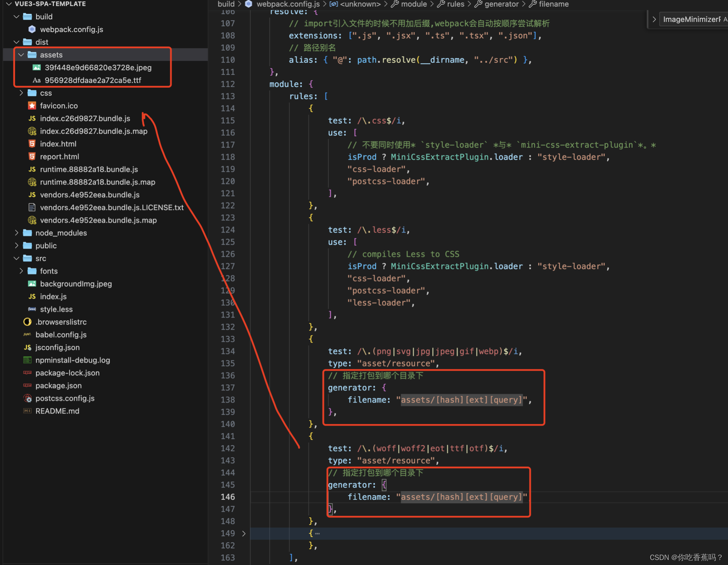Viewport: 728px width, 565px height.
Task: Click HTML5 icon of index.html
Action: pyautogui.click(x=32, y=144)
